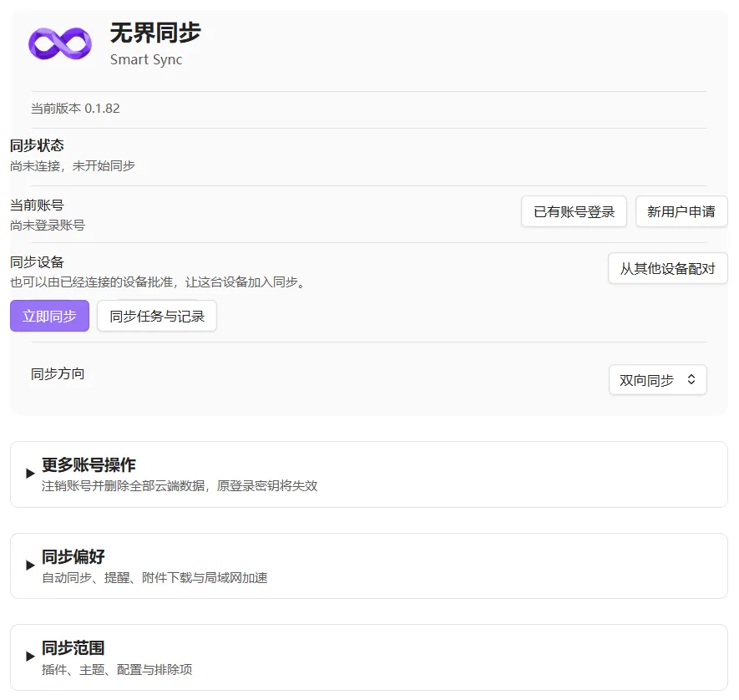This screenshot has height=700, width=739.
Task: Open the 双向同步 sync direction dropdown
Action: tap(657, 379)
